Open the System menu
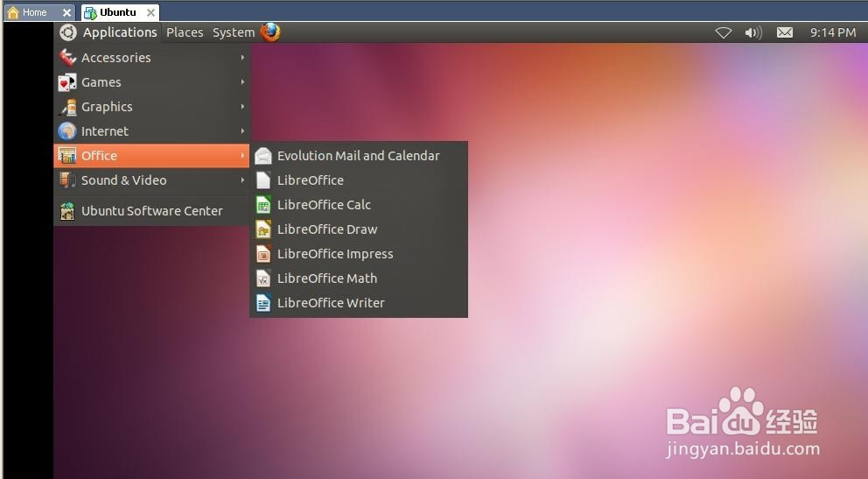Image resolution: width=868 pixels, height=479 pixels. click(233, 32)
